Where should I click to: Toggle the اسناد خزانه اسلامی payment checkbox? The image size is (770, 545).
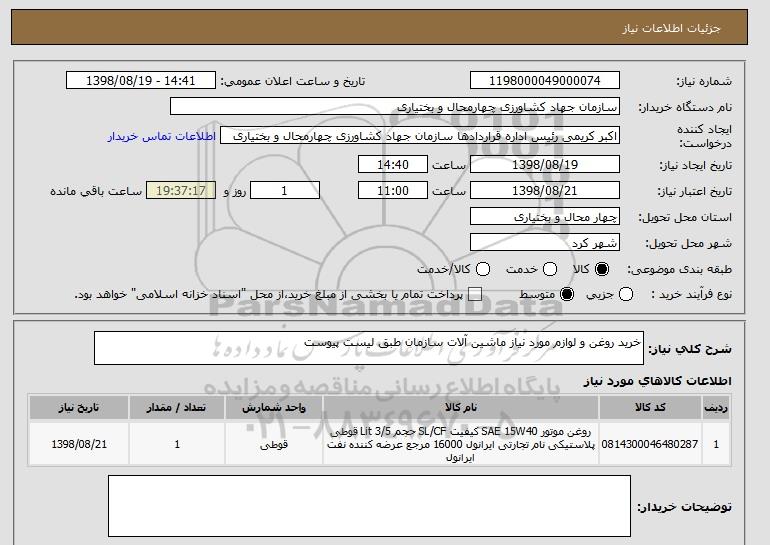(x=474, y=294)
